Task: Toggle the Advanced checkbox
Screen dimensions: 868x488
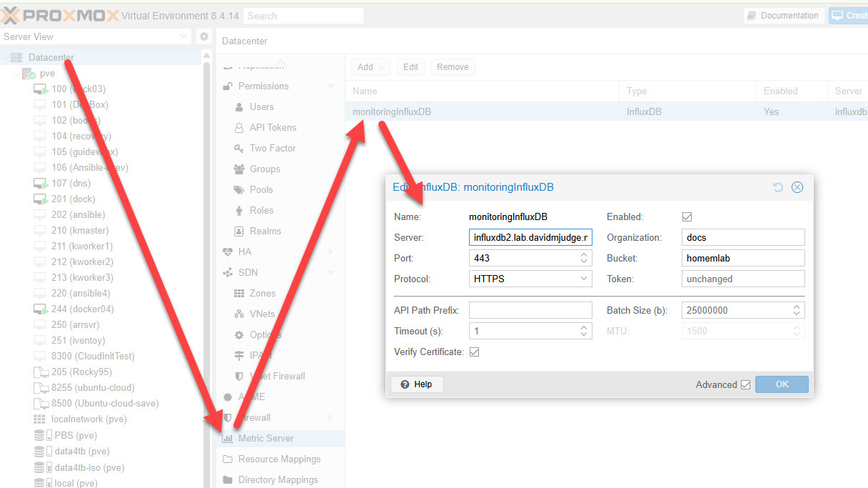Action: coord(745,384)
